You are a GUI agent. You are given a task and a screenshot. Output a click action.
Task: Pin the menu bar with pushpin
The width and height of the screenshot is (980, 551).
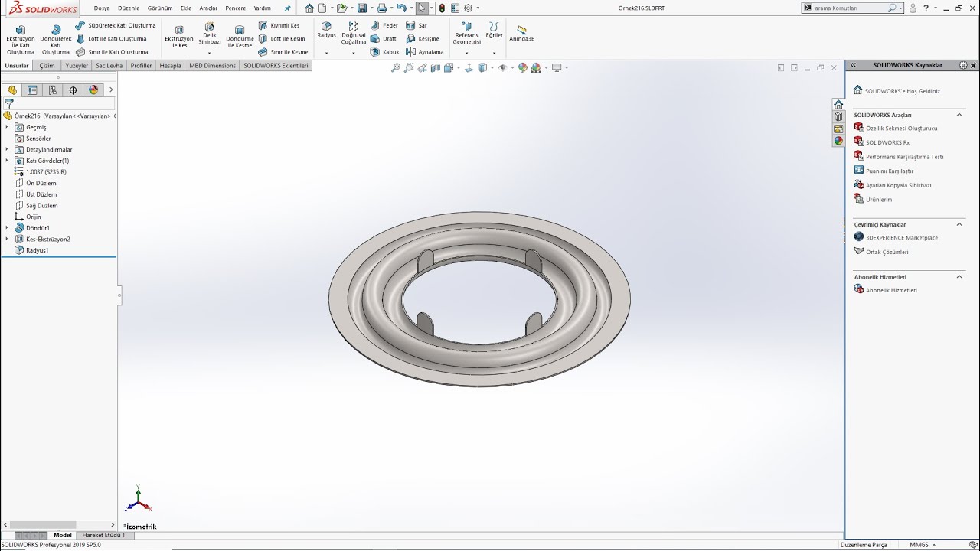288,8
